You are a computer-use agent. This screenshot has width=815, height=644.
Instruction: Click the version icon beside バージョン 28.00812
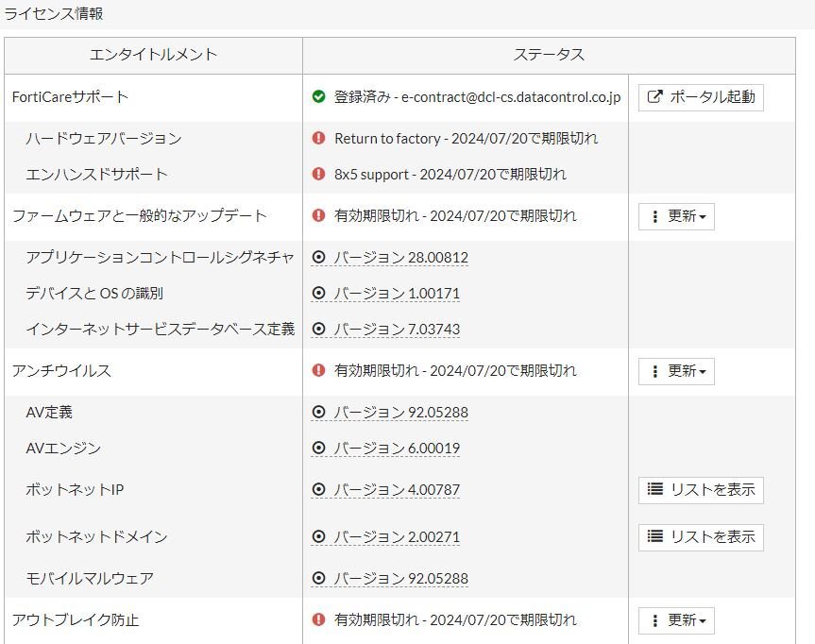tap(318, 258)
